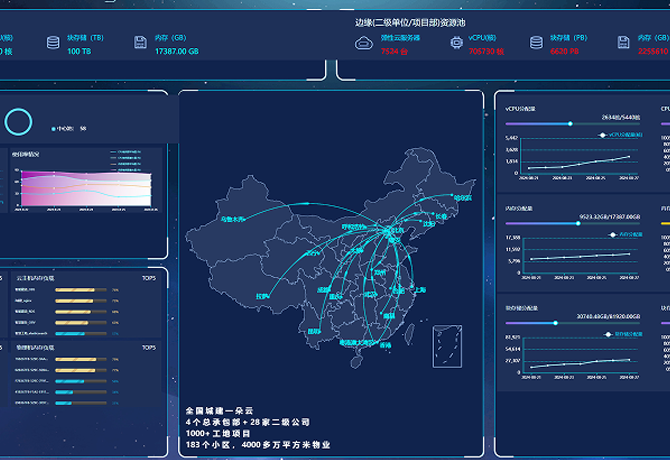This screenshot has width=670, height=460.
Task: Click the 块存储 (PB) database icon
Action: click(536, 43)
